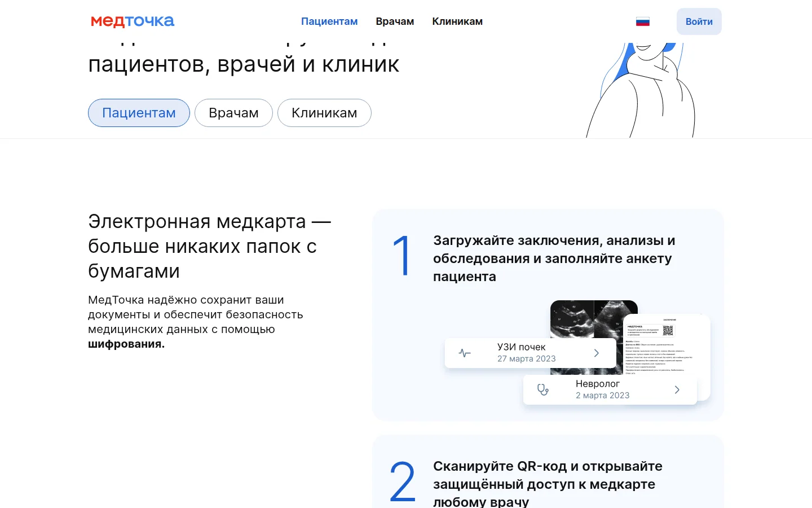Click the stethoscope icon on Невролог card
812x508 pixels.
tap(543, 389)
